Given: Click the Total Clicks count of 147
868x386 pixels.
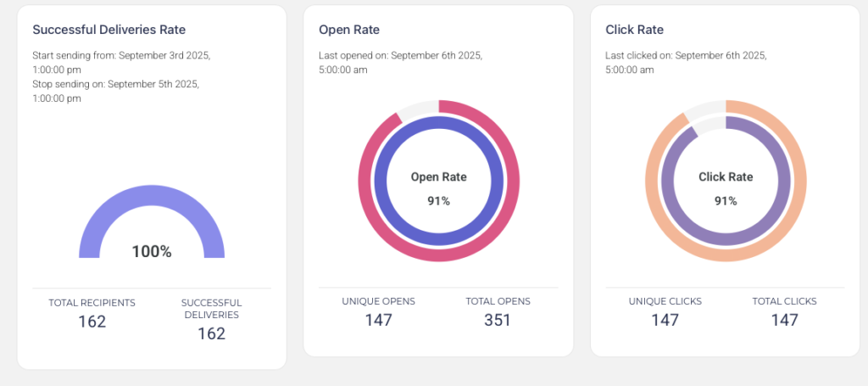Looking at the screenshot, I should click(x=784, y=320).
